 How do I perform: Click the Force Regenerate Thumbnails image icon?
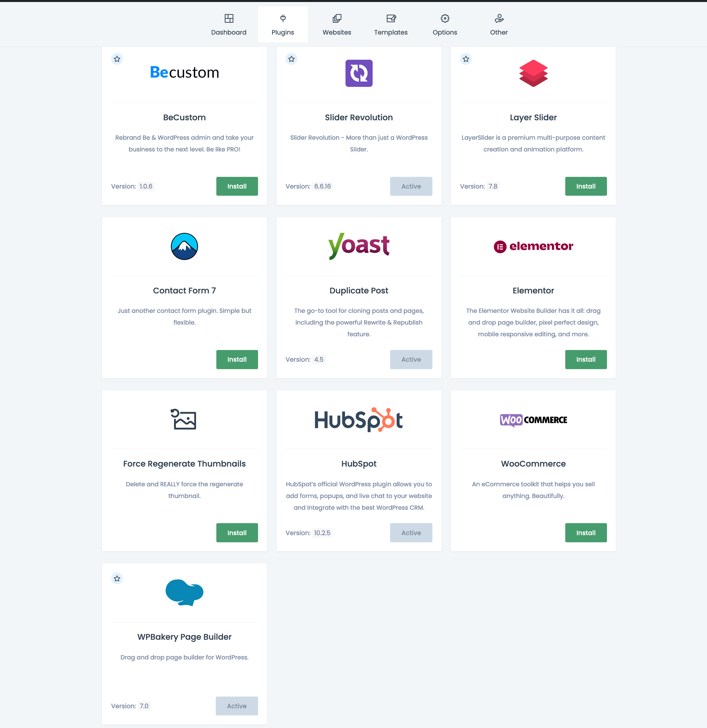point(184,419)
